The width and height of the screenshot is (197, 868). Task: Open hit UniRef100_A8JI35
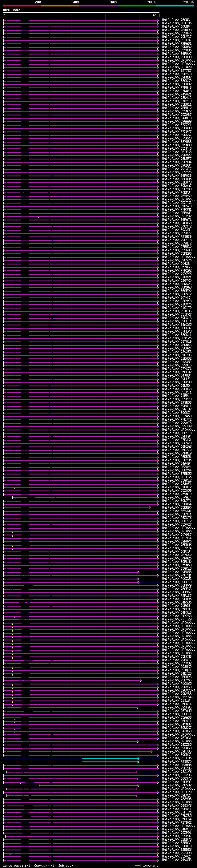pyautogui.click(x=177, y=23)
